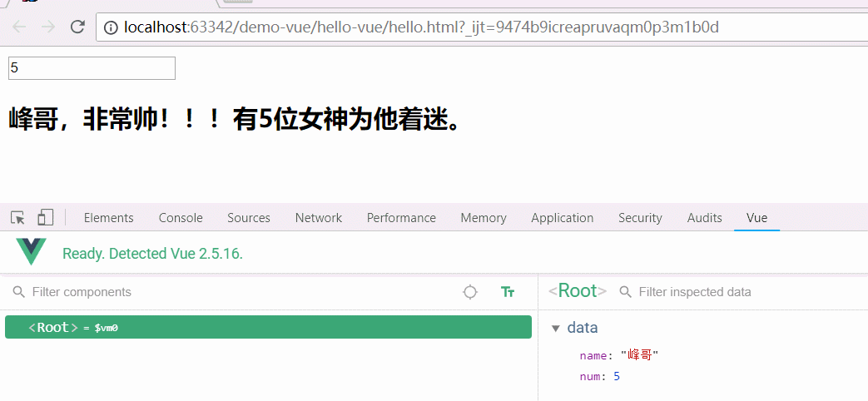Select the Application tab
The width and height of the screenshot is (868, 401).
coord(562,218)
